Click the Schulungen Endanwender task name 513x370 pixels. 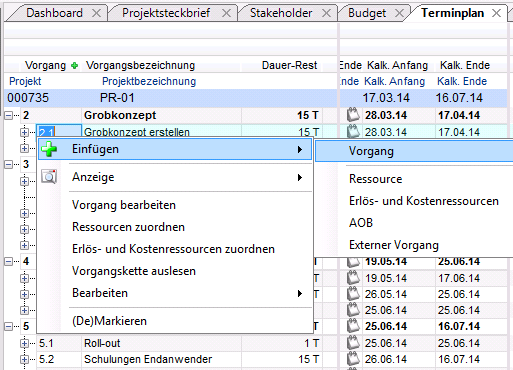[148, 359]
